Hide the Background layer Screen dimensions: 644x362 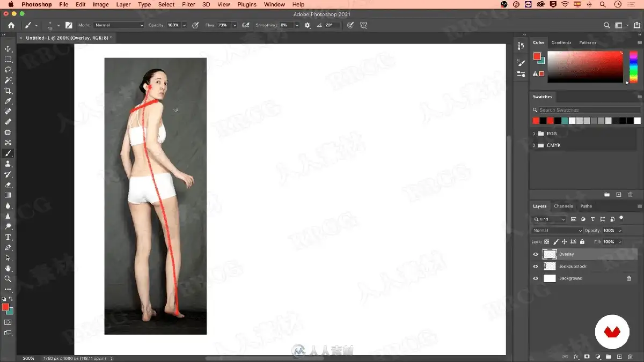(535, 278)
